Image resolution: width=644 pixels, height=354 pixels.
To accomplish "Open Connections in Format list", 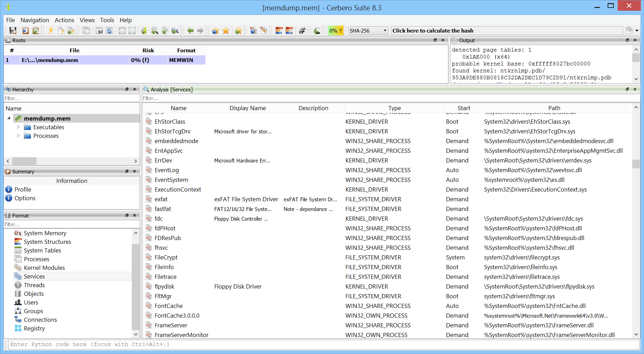I will [x=40, y=320].
